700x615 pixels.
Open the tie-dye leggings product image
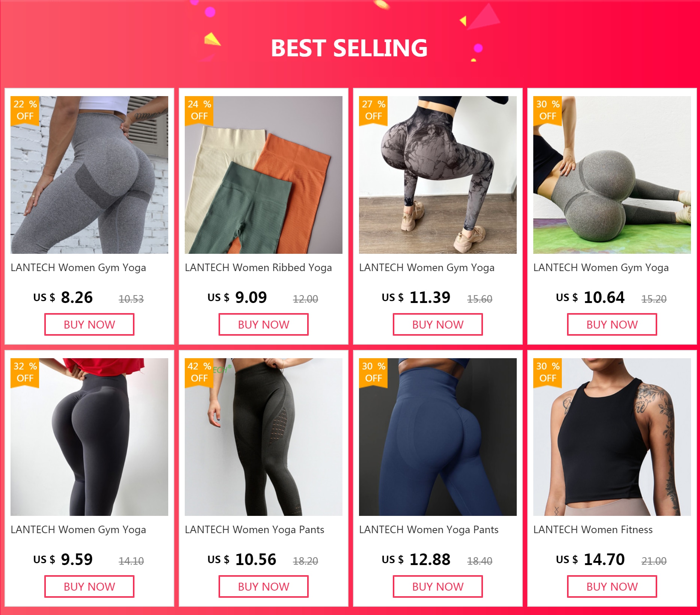(438, 175)
